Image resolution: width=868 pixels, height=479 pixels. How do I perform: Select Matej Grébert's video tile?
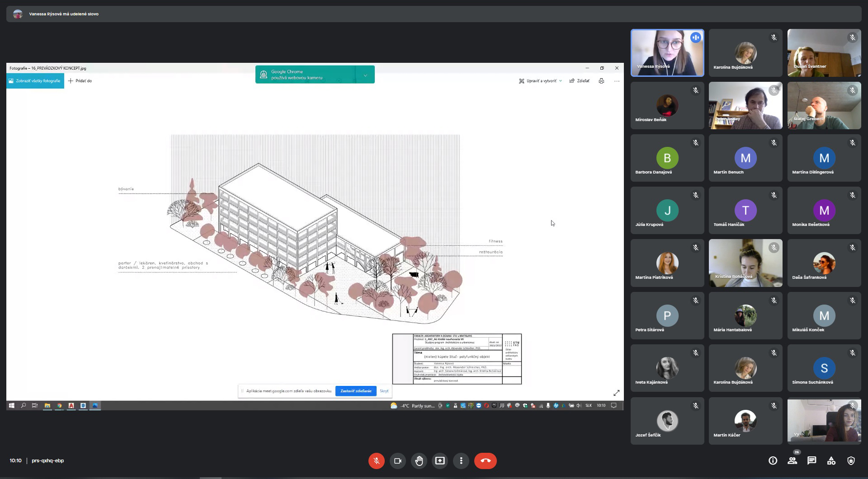[824, 105]
